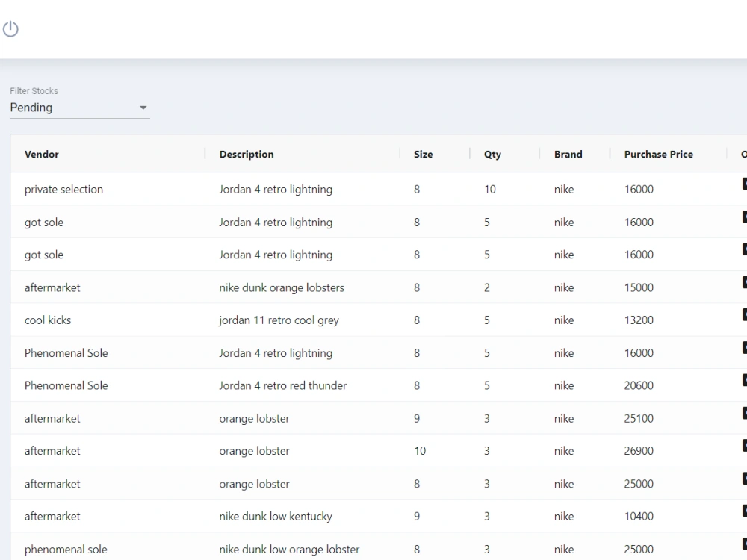747x560 pixels.
Task: Click the Filter Stocks label
Action: pos(34,91)
